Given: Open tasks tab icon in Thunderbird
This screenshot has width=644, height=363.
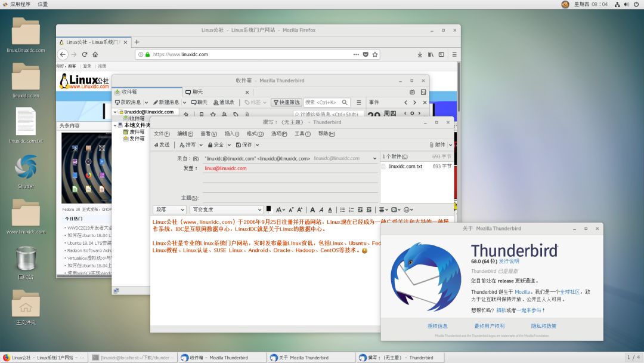Looking at the screenshot, I should click(x=423, y=92).
